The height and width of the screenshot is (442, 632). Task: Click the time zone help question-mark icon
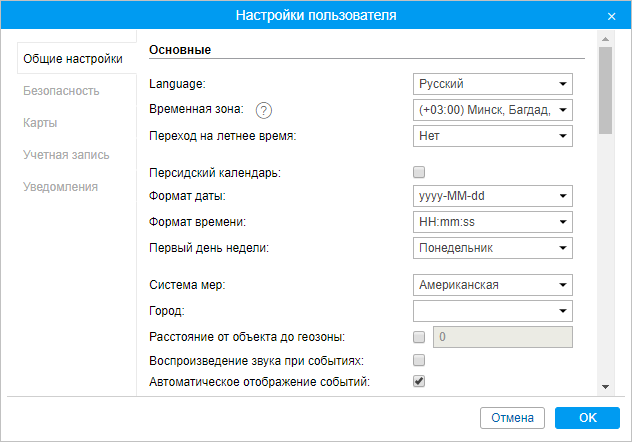[x=264, y=110]
